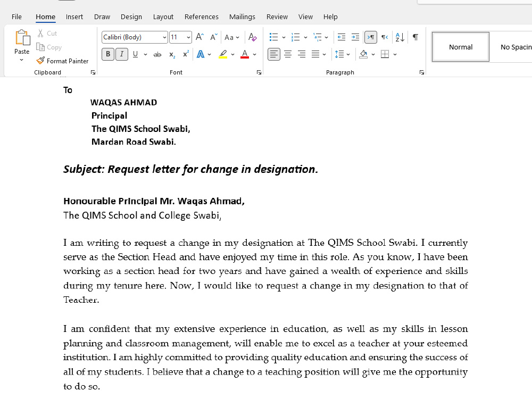Open the Change Case Aa dropdown
The image size is (532, 399).
232,37
